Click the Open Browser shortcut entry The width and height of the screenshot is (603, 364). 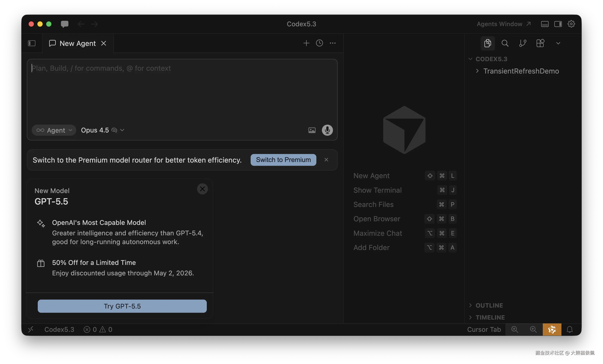click(405, 219)
